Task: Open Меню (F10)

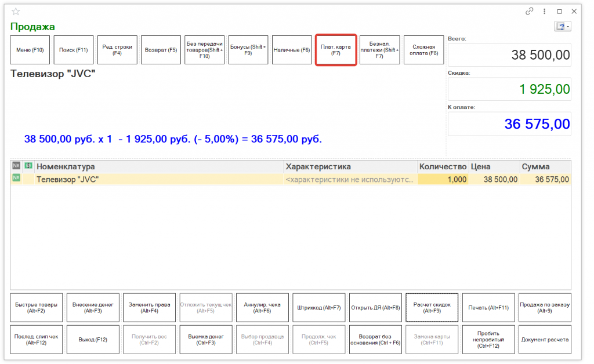Action: click(30, 50)
